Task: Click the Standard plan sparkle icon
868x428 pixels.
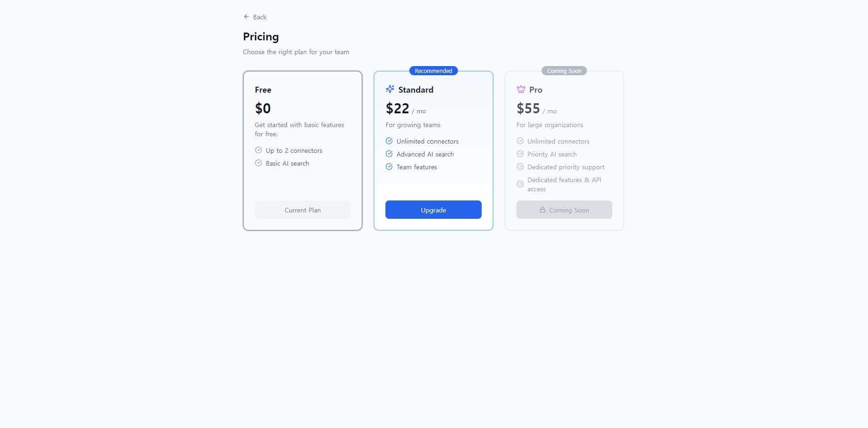Action: tap(390, 89)
